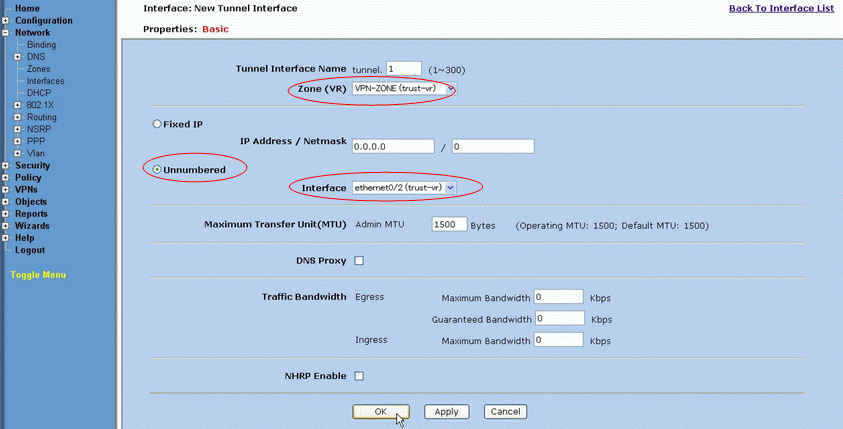This screenshot has width=843, height=429.
Task: Enable the DNS Proxy checkbox
Action: click(359, 261)
